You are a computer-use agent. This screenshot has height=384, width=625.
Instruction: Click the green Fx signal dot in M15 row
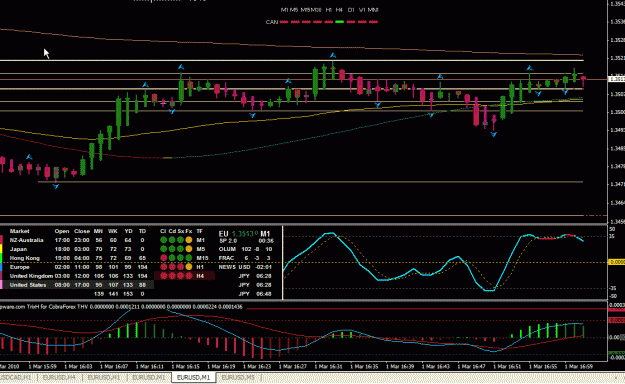(189, 258)
